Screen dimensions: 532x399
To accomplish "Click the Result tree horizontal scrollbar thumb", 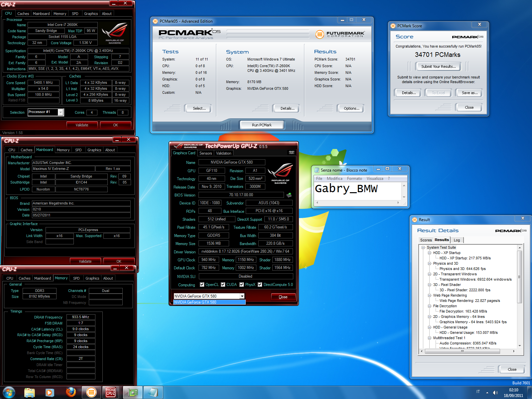I will coord(462,351).
